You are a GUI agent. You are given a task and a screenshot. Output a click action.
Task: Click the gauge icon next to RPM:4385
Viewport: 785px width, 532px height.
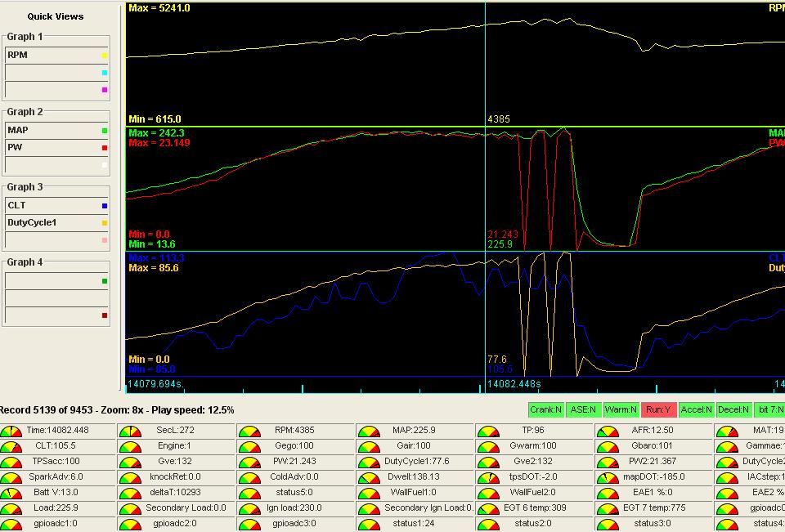(x=249, y=431)
